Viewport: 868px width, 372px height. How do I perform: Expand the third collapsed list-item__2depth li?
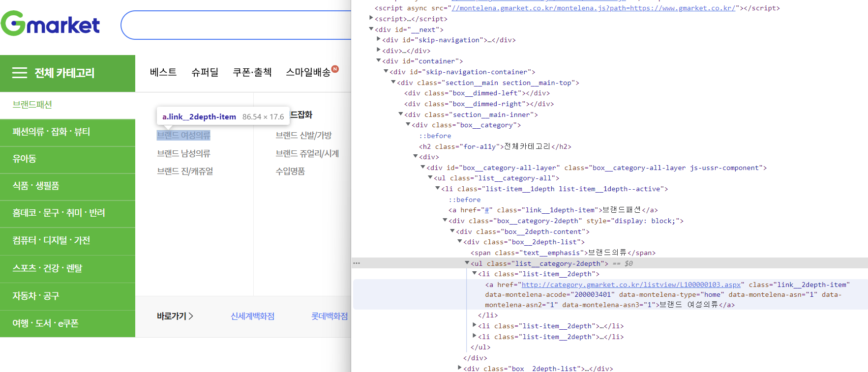tap(475, 336)
